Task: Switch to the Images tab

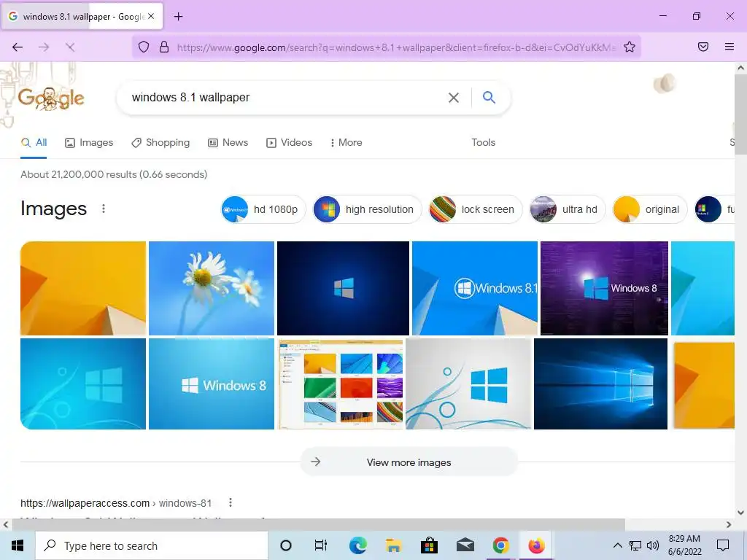Action: 89,142
